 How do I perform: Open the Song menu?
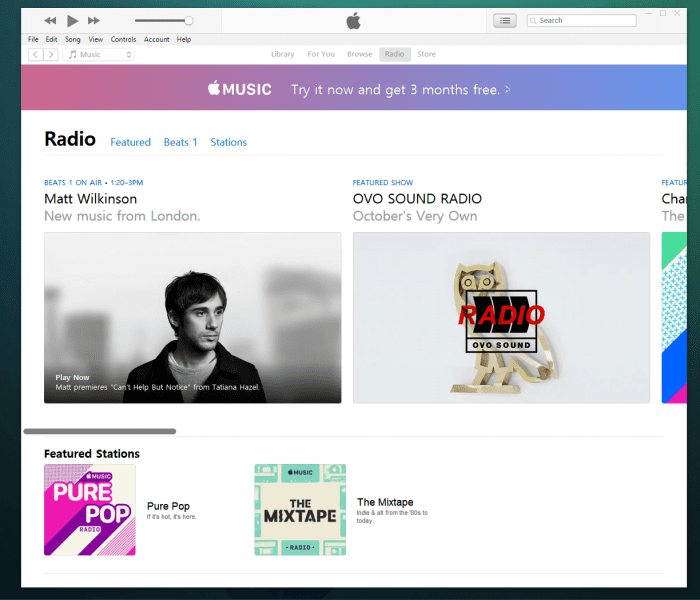pyautogui.click(x=73, y=39)
